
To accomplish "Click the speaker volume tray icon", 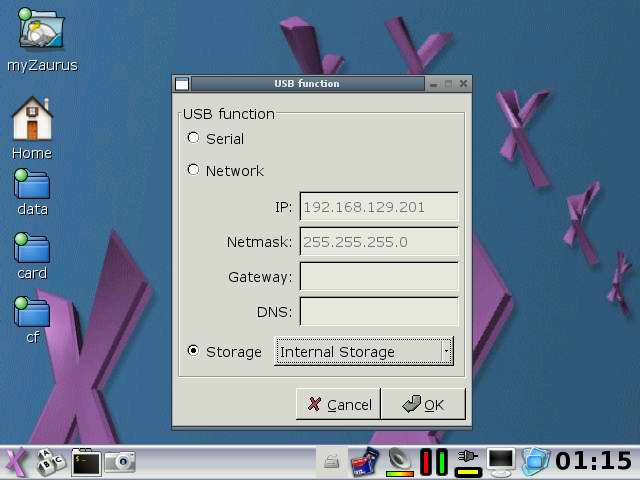I will coord(400,461).
